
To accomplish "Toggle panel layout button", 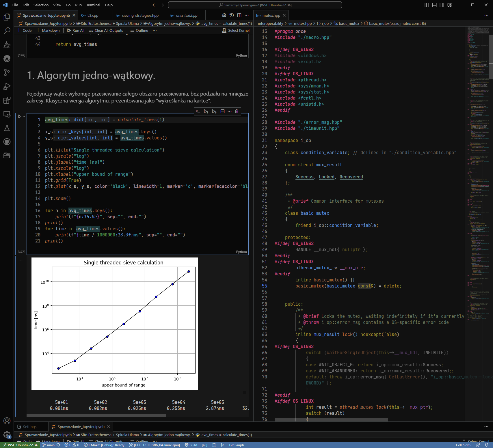I will [434, 5].
